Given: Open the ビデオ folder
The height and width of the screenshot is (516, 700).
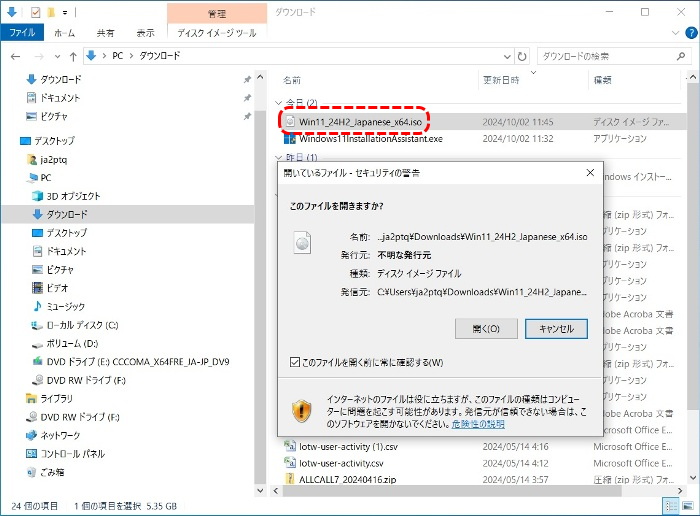Looking at the screenshot, I should pos(51,288).
